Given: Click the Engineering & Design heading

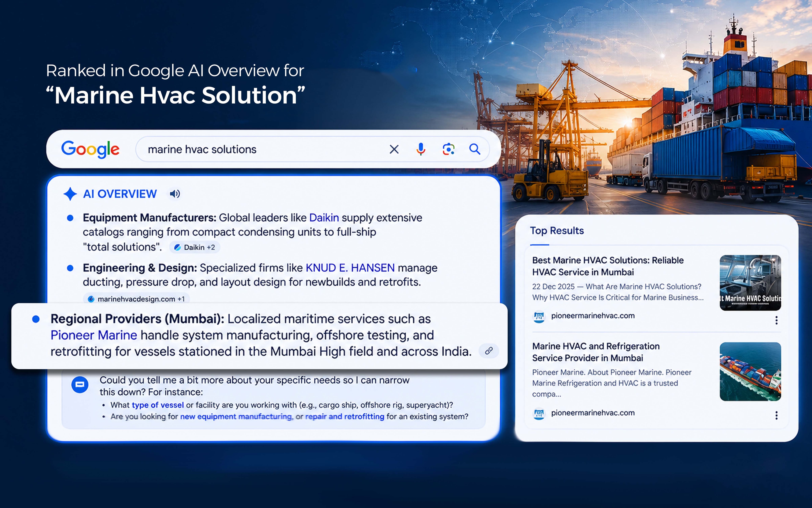Looking at the screenshot, I should coord(140,268).
